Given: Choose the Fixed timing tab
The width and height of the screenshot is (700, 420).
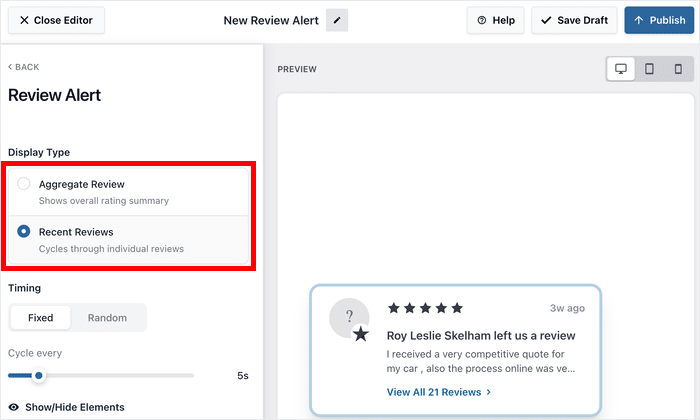Looking at the screenshot, I should click(41, 318).
